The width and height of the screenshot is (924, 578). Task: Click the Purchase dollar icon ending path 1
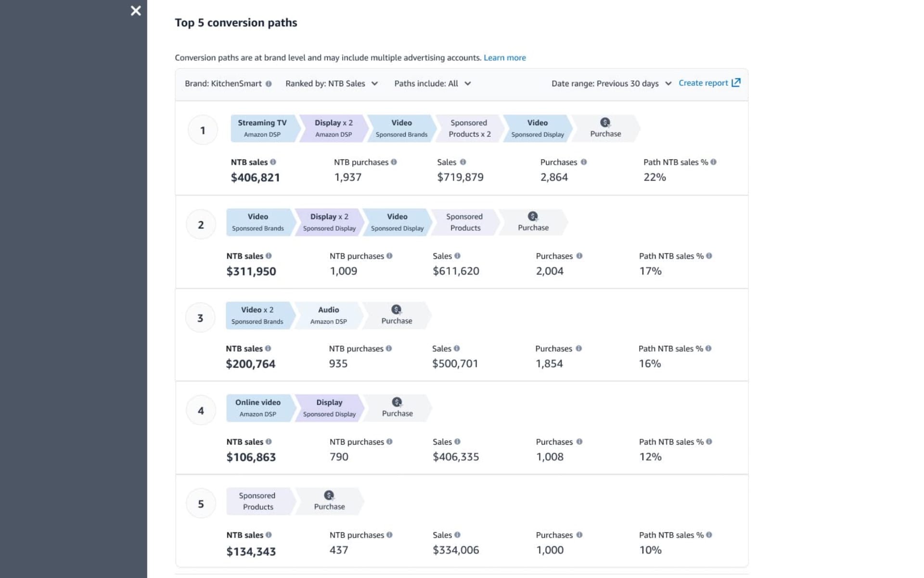604,122
